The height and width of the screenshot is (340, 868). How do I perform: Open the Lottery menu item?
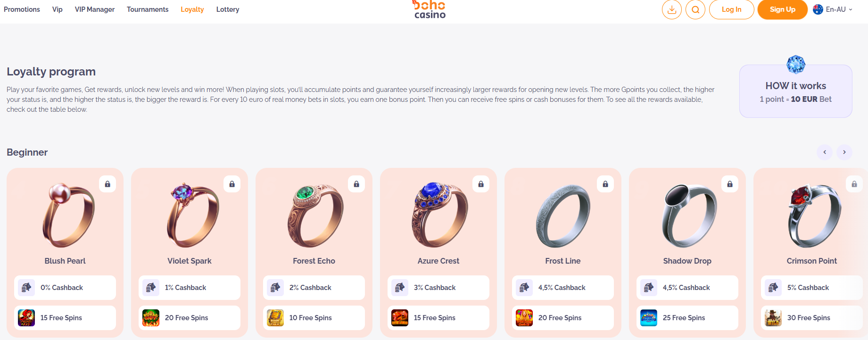[x=228, y=9]
